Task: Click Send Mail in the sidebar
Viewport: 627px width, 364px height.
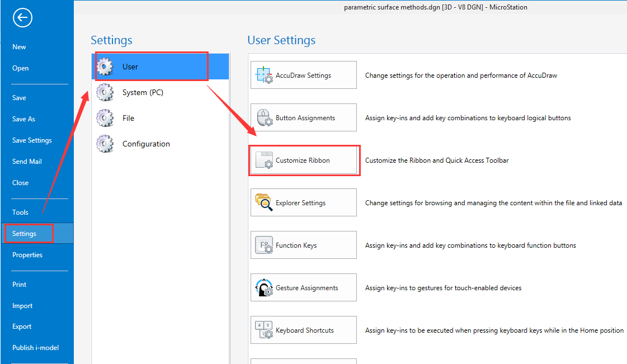Action: tap(27, 162)
